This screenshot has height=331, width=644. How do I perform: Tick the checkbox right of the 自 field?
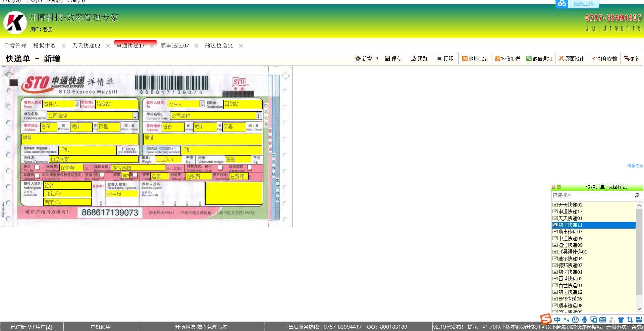pyautogui.click(x=135, y=175)
